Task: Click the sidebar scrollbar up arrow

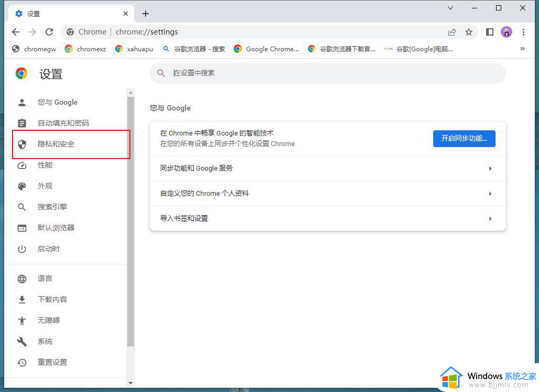Action: [130, 93]
